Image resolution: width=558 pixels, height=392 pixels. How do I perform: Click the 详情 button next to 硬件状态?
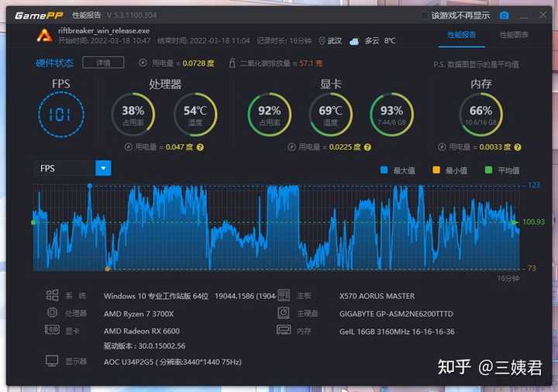pos(103,63)
